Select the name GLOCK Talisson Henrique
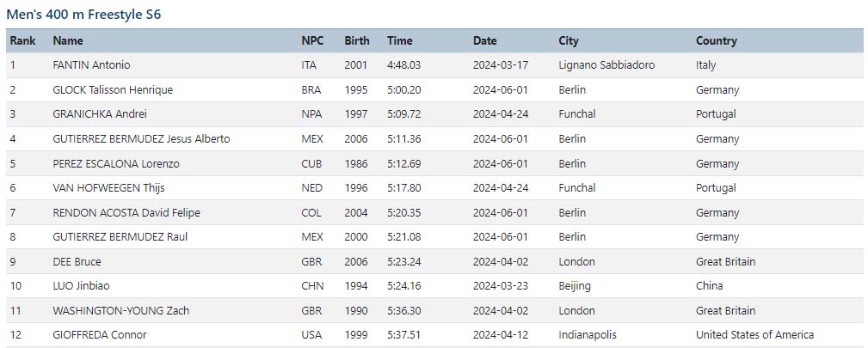Screen dimensions: 868x348 click(113, 90)
